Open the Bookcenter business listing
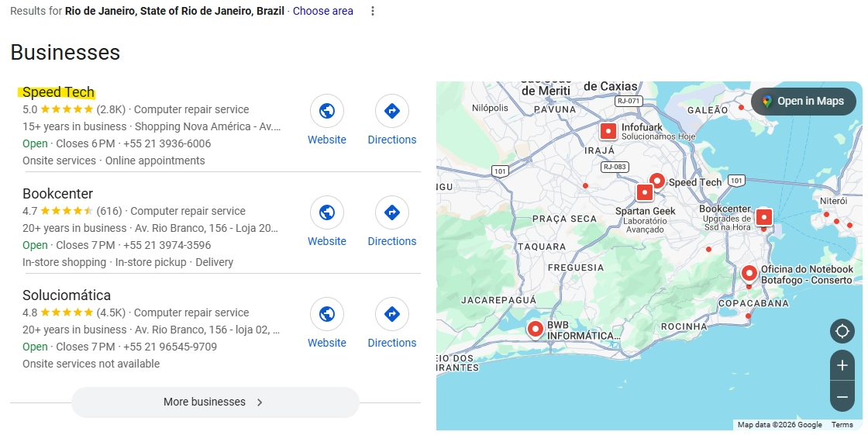The image size is (868, 442). tap(57, 193)
